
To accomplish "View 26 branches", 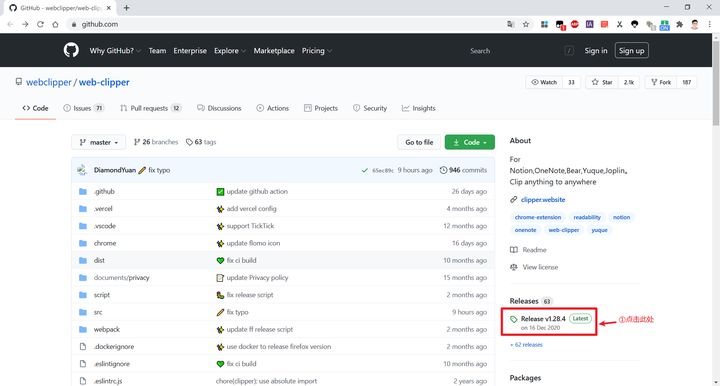I will coord(156,142).
